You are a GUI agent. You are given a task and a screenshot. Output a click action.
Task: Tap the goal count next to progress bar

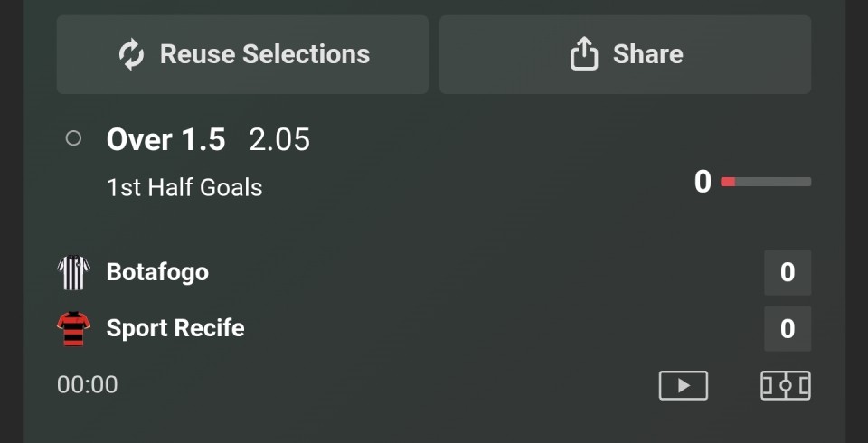(703, 182)
